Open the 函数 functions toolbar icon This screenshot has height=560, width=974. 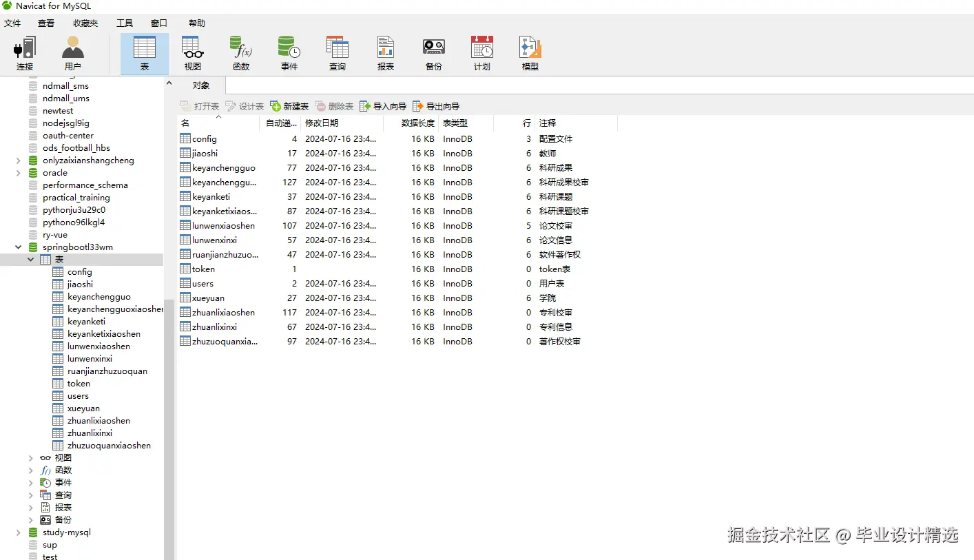click(x=241, y=54)
